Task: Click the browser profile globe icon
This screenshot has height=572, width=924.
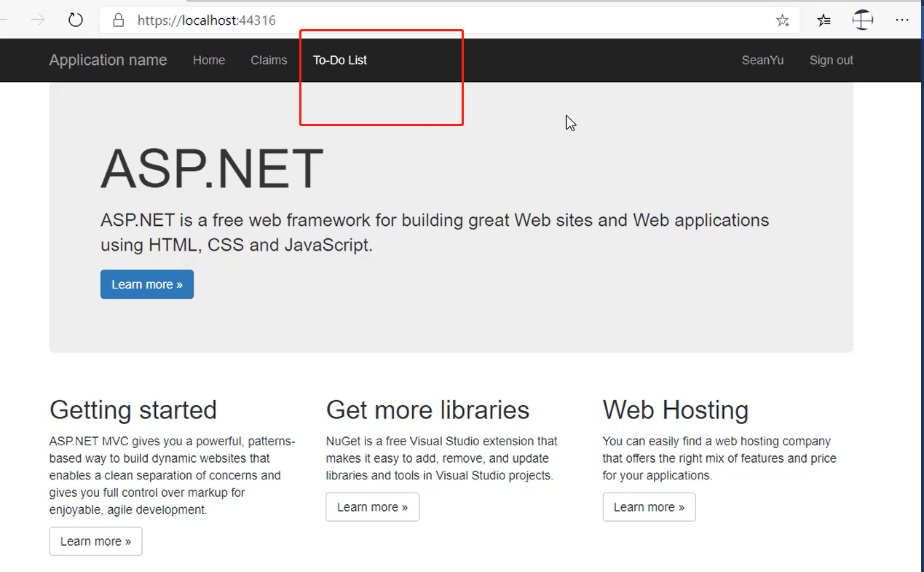Action: (863, 20)
